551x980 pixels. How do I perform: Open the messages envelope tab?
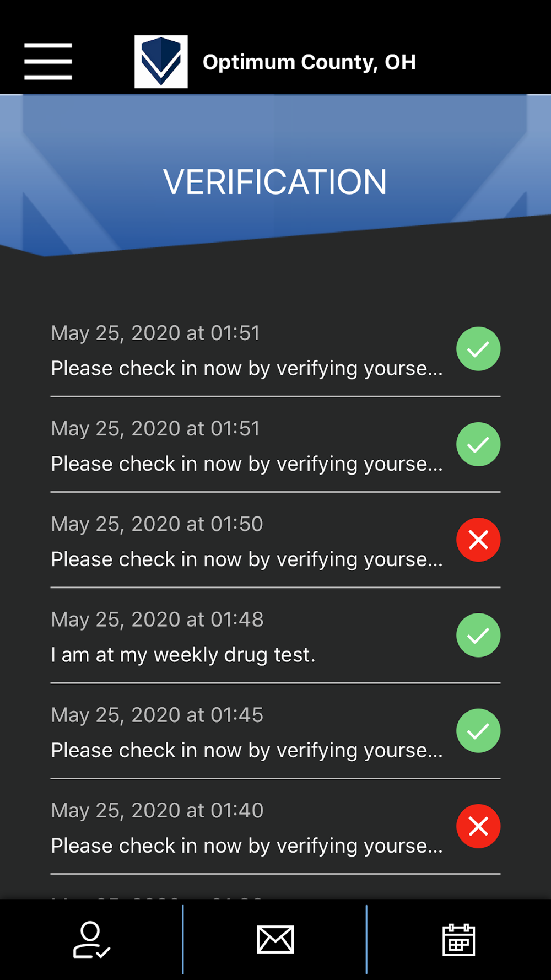(x=275, y=939)
